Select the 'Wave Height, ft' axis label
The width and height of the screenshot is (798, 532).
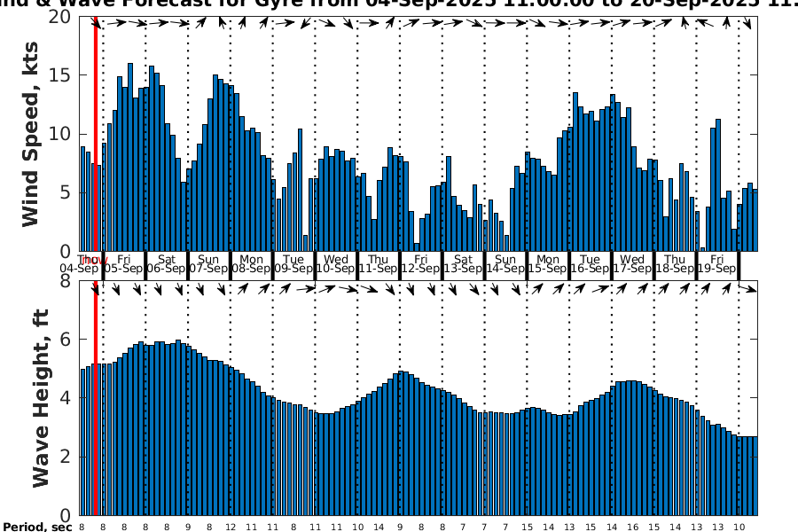[x=40, y=398]
